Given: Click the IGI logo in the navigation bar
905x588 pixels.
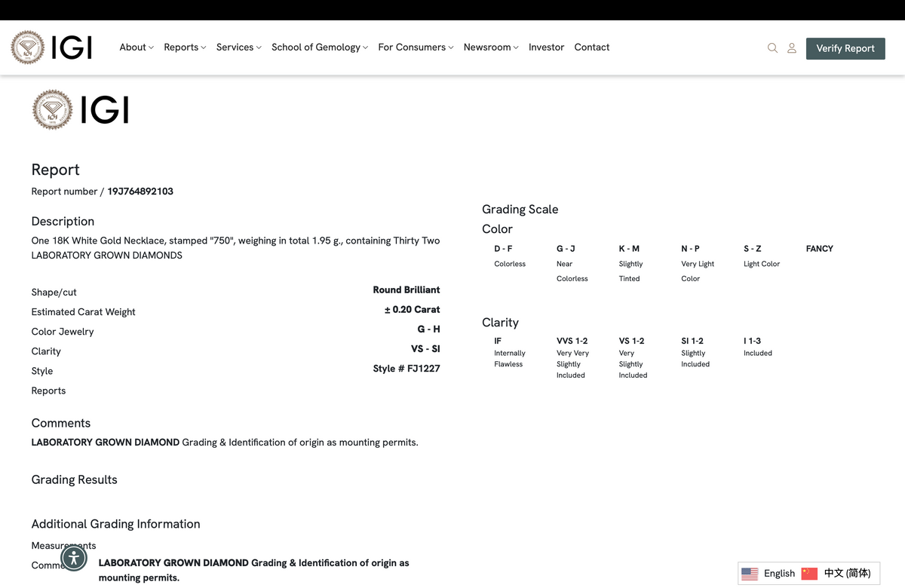Looking at the screenshot, I should 51,47.
